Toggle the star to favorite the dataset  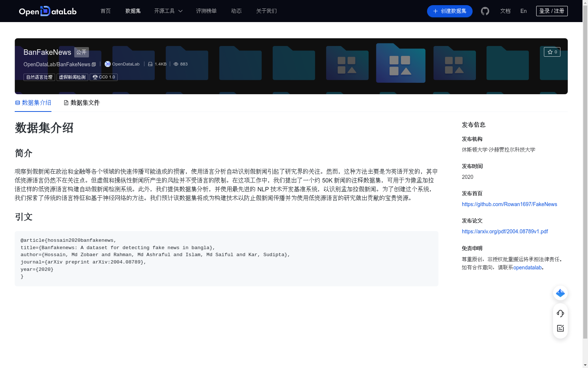coord(549,52)
